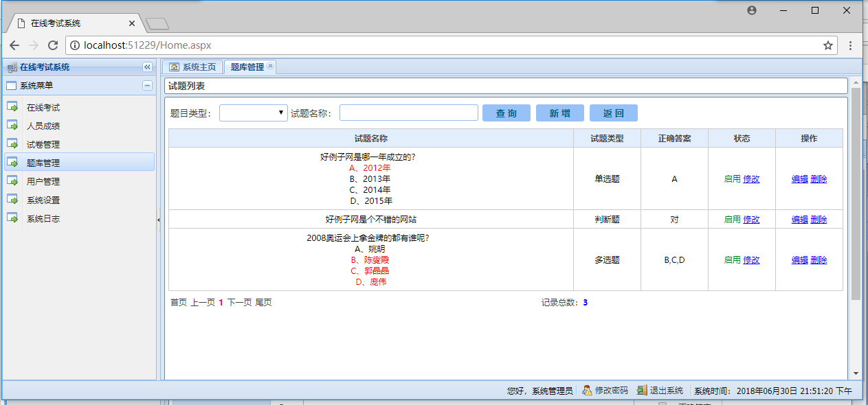Click 编辑 in the 判断题 row
The image size is (868, 405).
(800, 220)
